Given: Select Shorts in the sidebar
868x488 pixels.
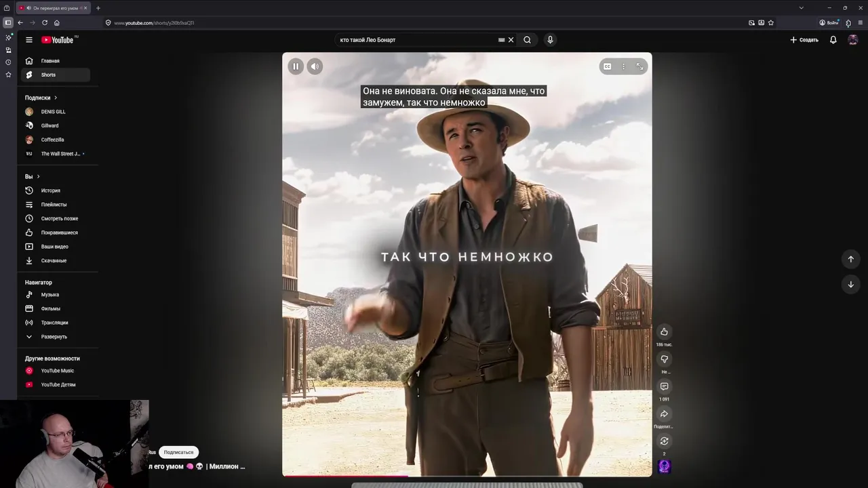Looking at the screenshot, I should point(55,75).
